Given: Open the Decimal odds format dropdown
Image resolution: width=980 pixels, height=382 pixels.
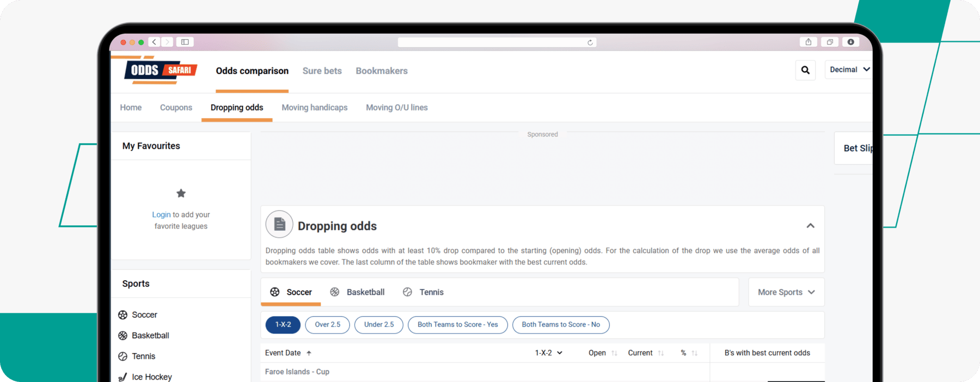Looking at the screenshot, I should 848,70.
